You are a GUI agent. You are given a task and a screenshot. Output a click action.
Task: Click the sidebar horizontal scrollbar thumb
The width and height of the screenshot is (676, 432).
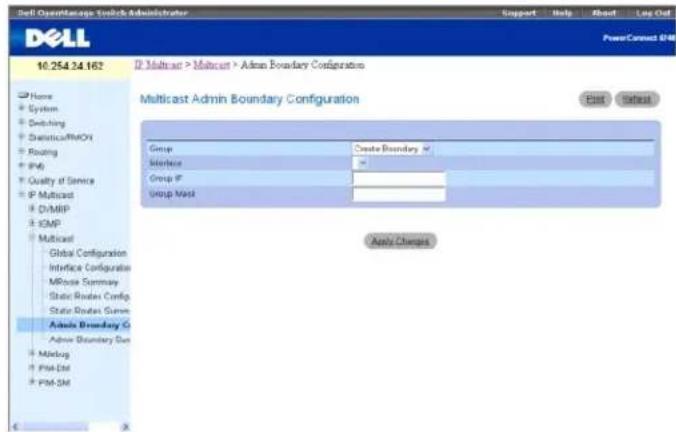point(56,427)
